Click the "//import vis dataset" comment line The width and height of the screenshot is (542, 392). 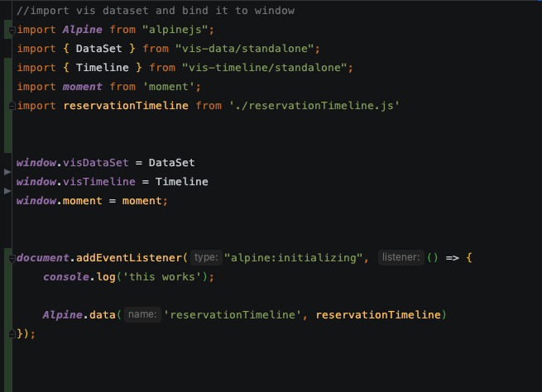156,11
